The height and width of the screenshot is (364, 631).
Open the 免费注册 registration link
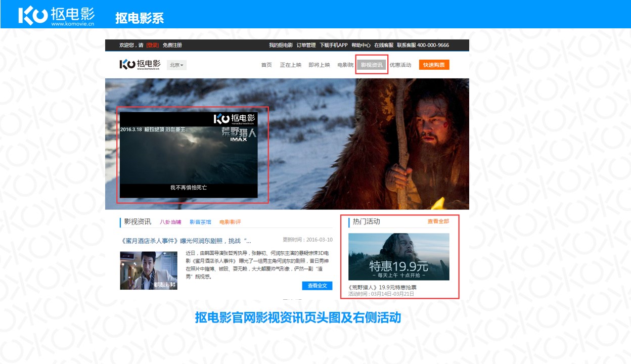[172, 45]
